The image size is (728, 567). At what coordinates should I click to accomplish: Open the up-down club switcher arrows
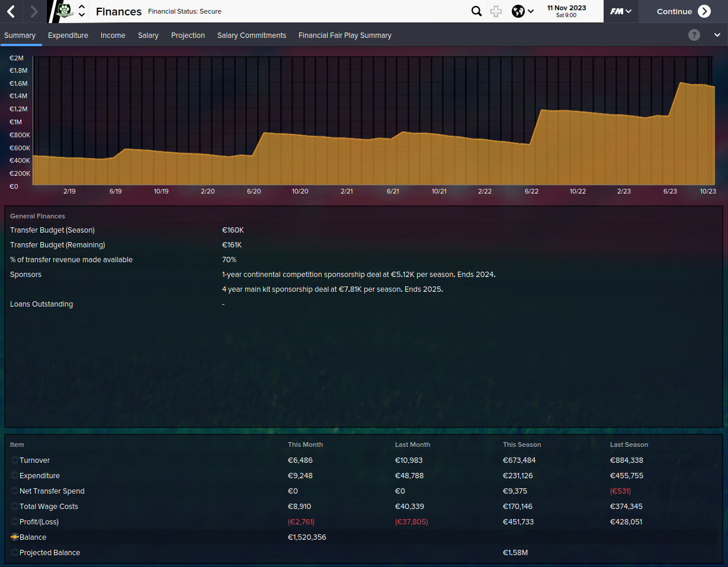pyautogui.click(x=82, y=11)
